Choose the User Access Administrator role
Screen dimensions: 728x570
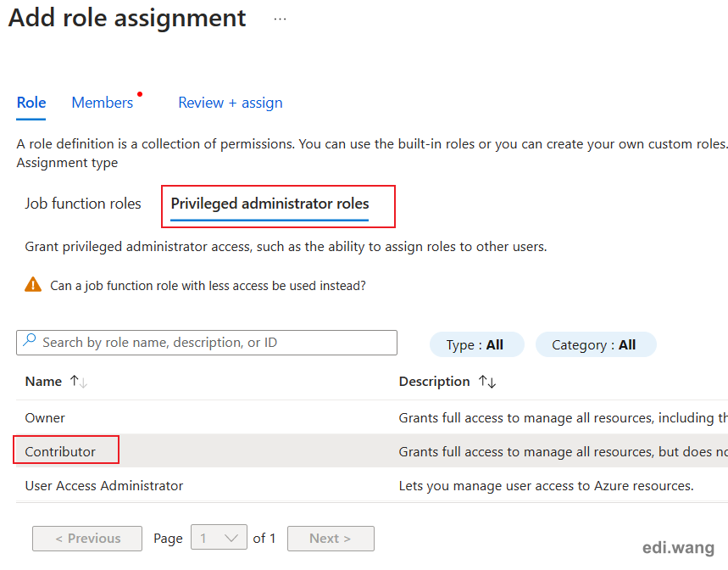104,485
